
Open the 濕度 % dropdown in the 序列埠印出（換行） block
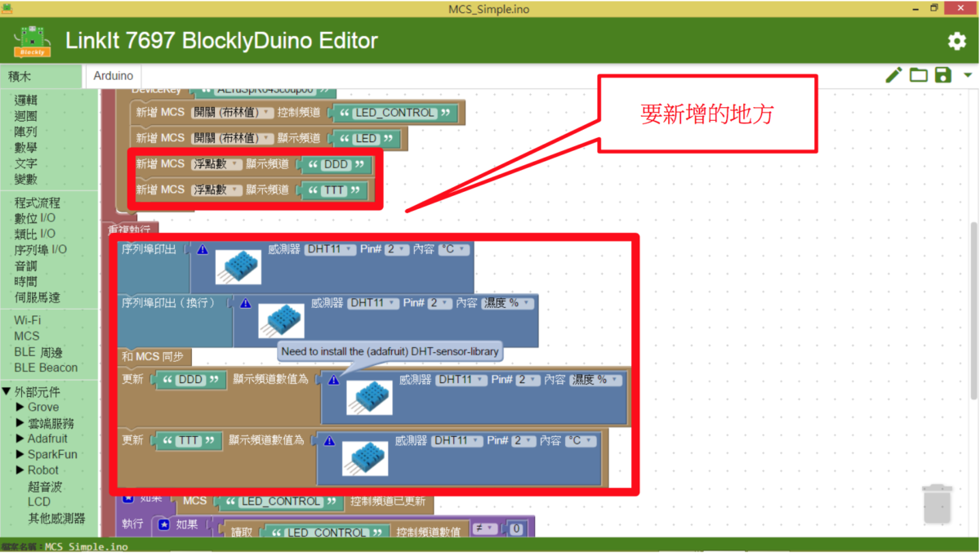[508, 303]
